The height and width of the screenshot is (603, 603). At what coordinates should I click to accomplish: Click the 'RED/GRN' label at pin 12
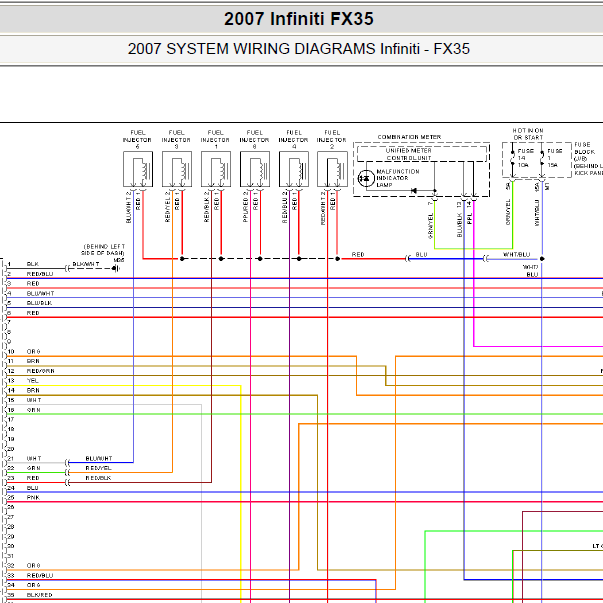point(40,371)
